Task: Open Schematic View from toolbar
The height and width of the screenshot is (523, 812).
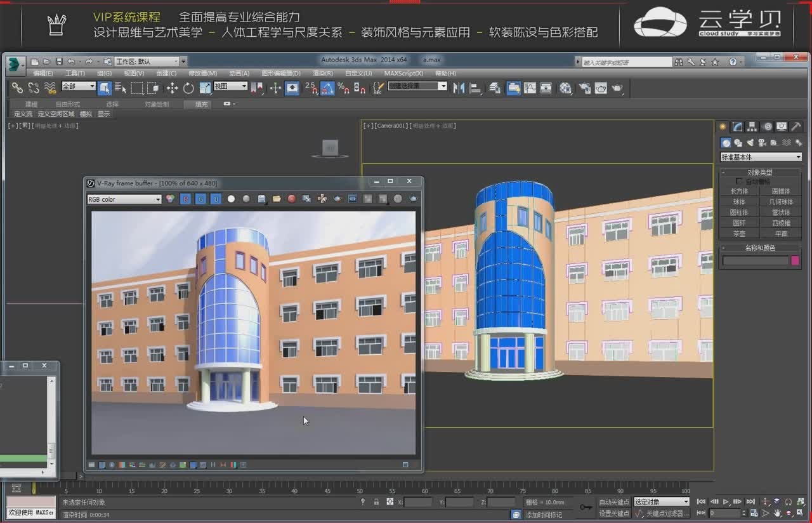Action: click(x=546, y=88)
